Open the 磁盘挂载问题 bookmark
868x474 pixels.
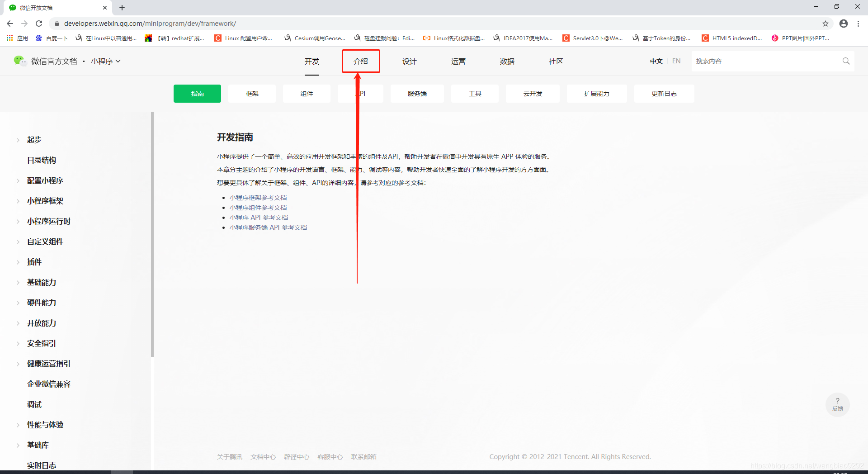click(384, 38)
